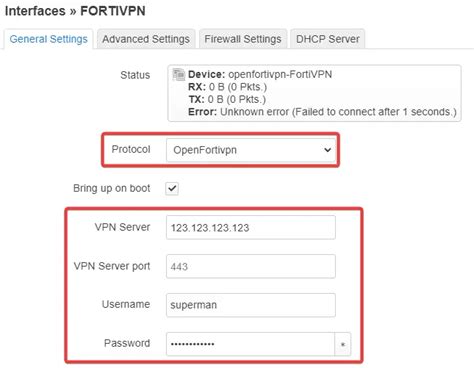474x368 pixels.
Task: Click the Device name openfortivpn-FortiVPN text
Action: (x=280, y=74)
